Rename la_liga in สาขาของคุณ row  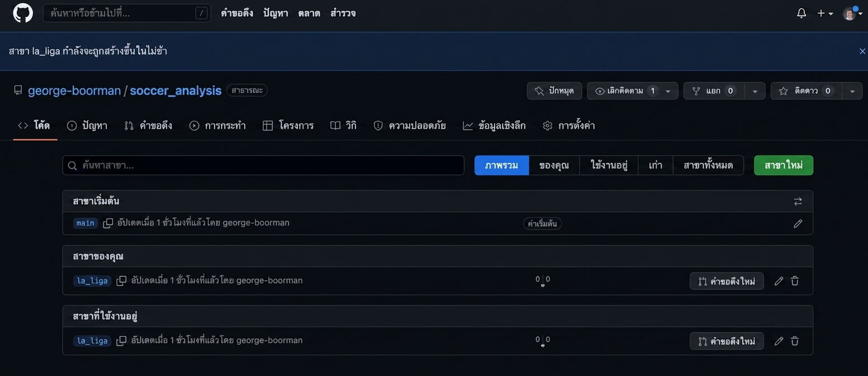(x=779, y=281)
